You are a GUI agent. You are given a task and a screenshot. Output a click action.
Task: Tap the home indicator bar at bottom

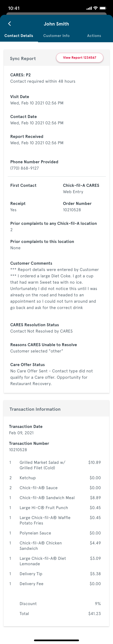(56, 640)
